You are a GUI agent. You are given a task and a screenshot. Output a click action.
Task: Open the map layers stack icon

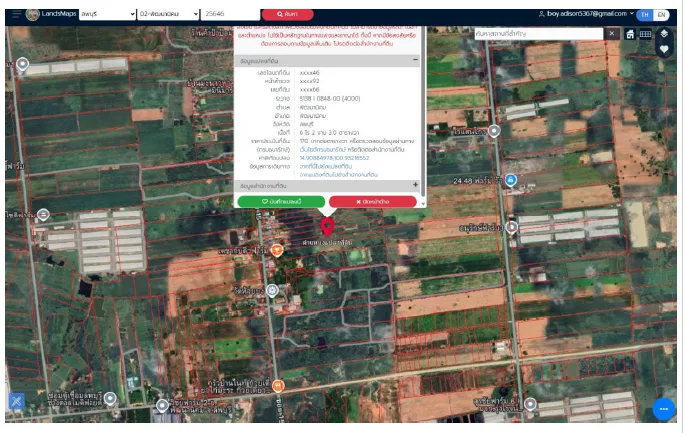click(x=664, y=34)
